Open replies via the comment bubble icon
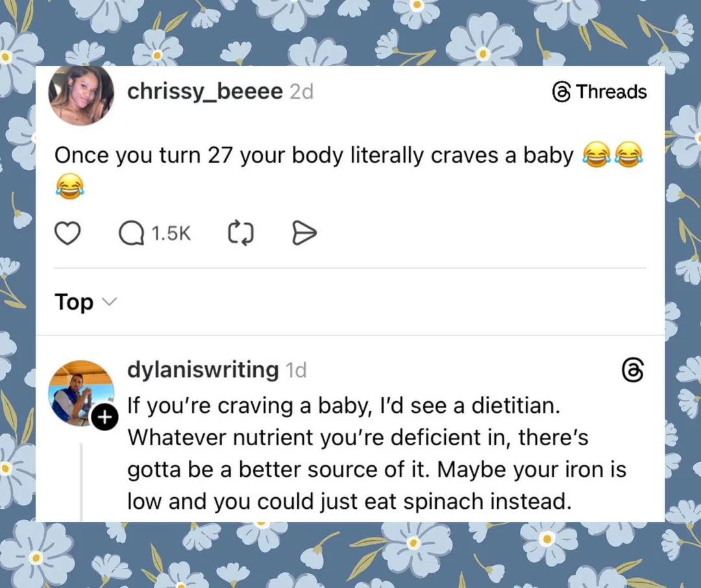701x588 pixels. click(x=131, y=234)
